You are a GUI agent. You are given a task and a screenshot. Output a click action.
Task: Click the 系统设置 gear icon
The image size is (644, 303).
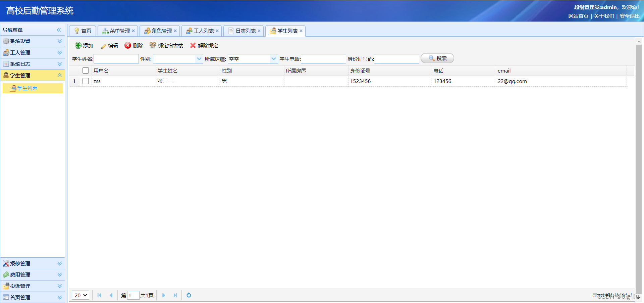(x=6, y=41)
